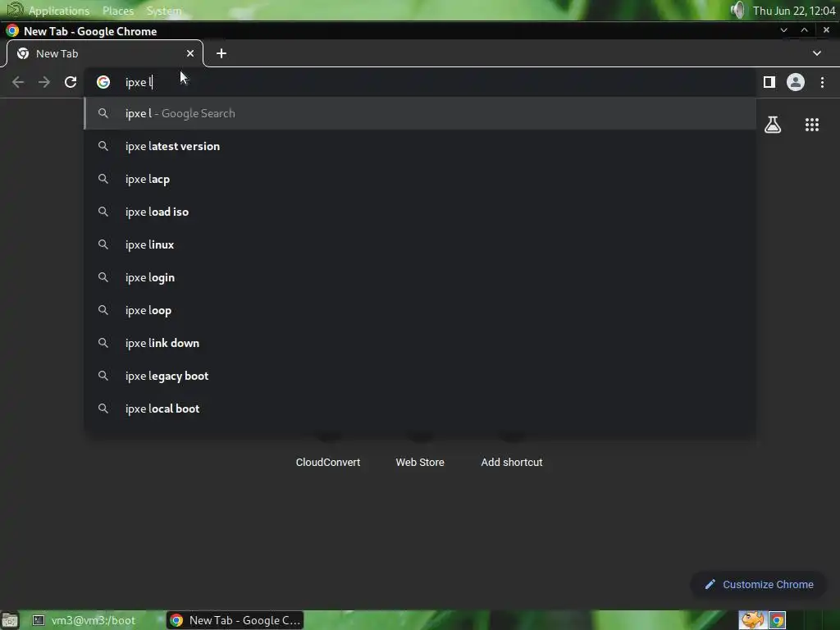Open the Applications menu
Viewport: 840px width, 630px height.
59,11
